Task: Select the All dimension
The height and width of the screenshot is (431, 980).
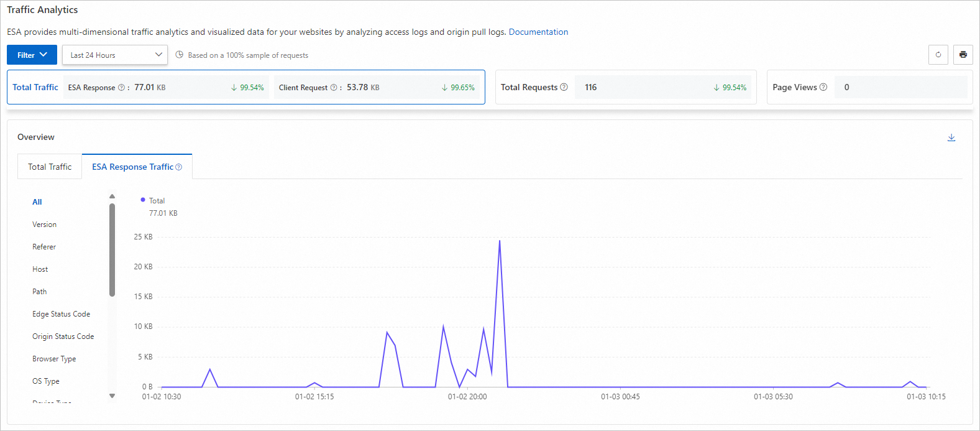Action: point(37,202)
